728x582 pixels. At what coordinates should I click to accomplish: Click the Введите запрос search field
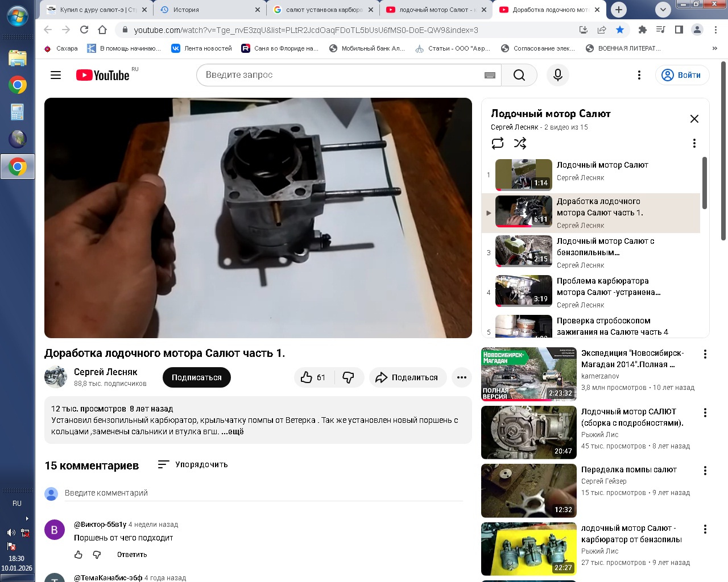click(341, 75)
